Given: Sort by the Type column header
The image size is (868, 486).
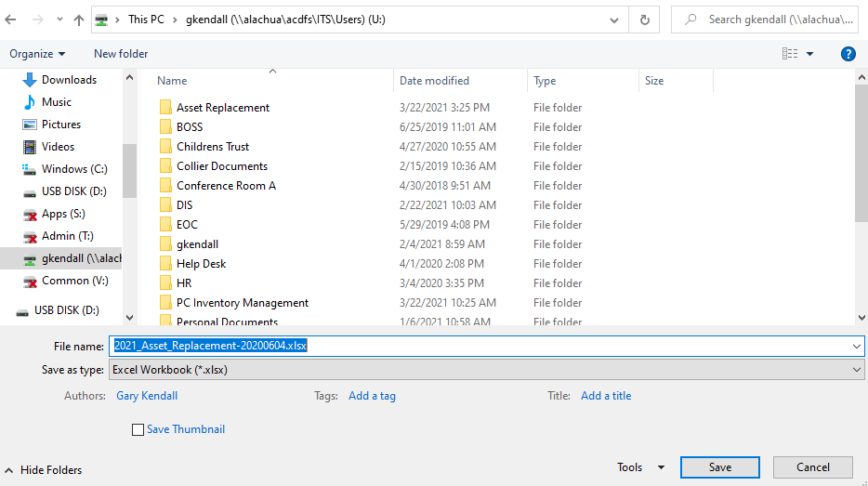Looking at the screenshot, I should coord(545,81).
